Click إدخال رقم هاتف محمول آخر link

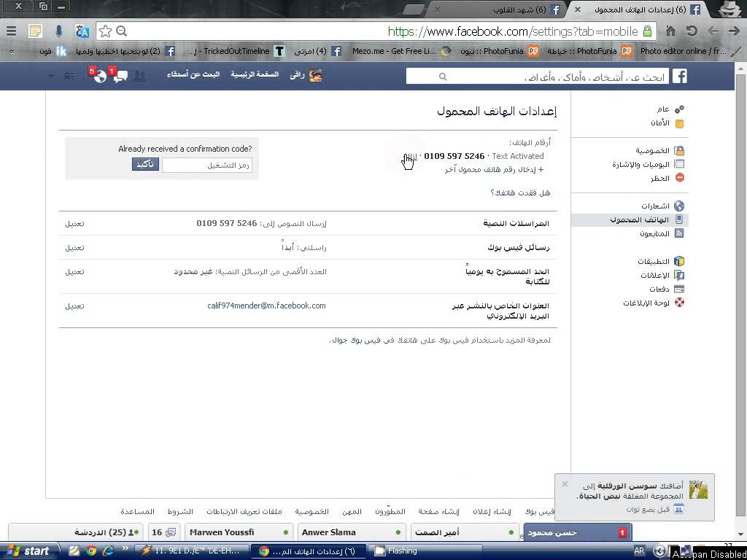494,169
